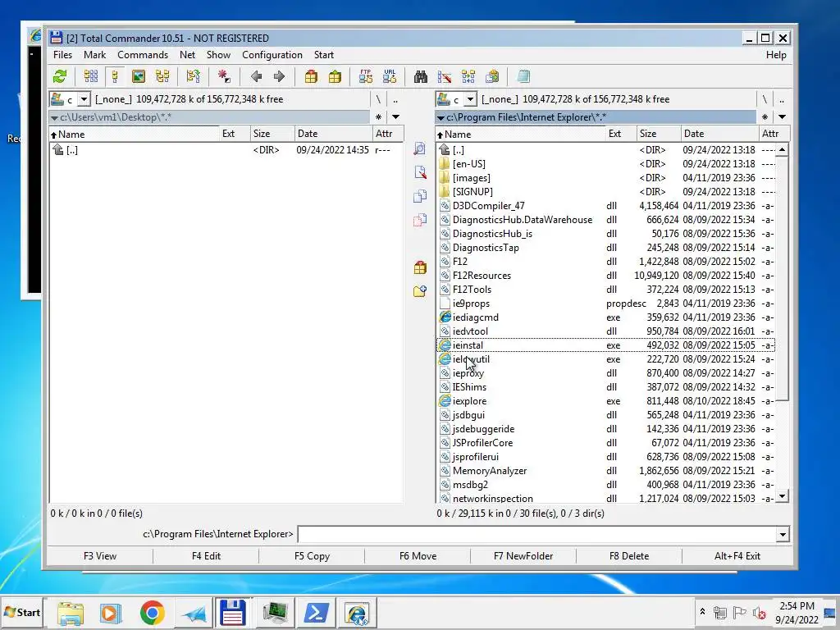Image resolution: width=840 pixels, height=630 pixels.
Task: Open the Configuration menu
Action: point(272,55)
